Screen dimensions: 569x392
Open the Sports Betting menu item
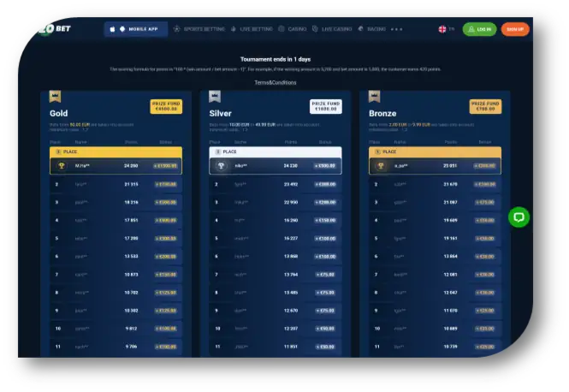[199, 29]
